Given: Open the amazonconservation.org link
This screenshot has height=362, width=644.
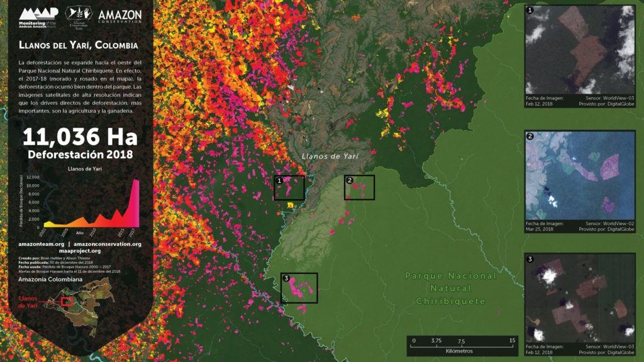Looking at the screenshot, I should (x=107, y=244).
